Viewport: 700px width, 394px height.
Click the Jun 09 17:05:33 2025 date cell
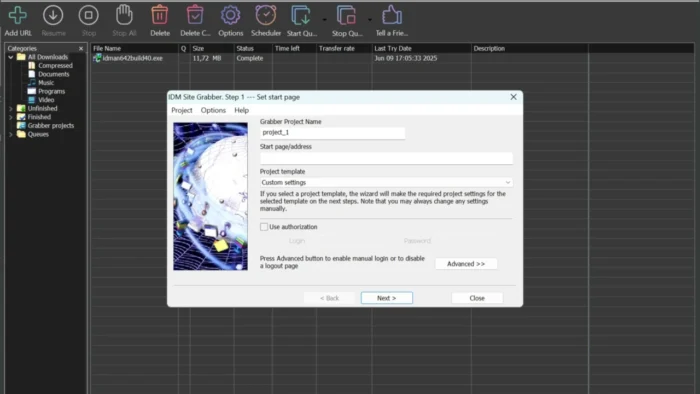pyautogui.click(x=405, y=58)
